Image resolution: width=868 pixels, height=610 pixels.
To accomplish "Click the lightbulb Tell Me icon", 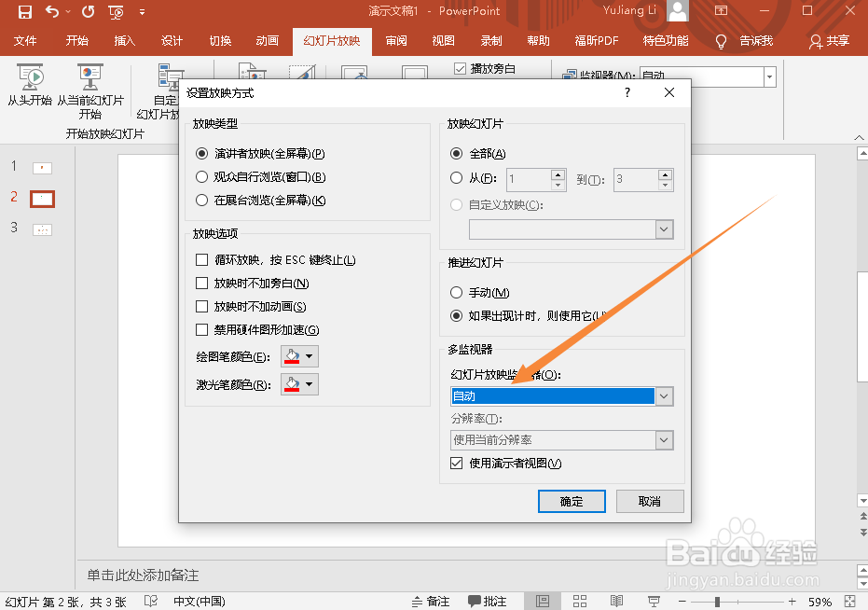I will point(721,41).
